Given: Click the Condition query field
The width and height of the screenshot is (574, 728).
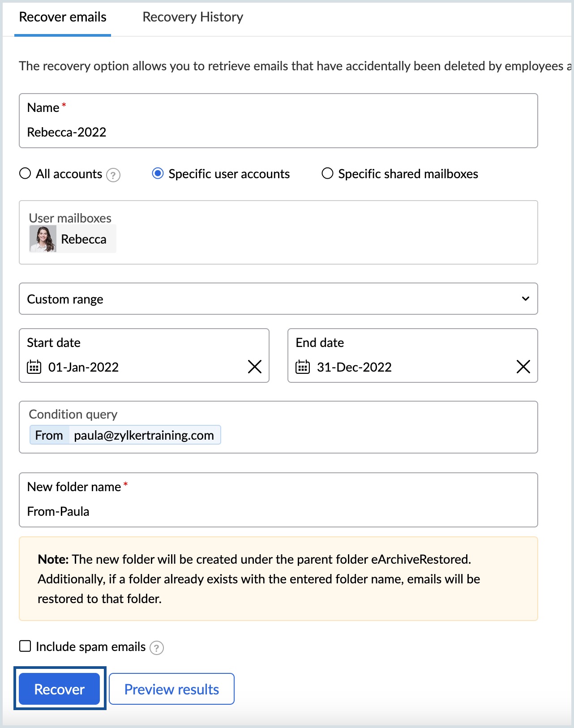Looking at the screenshot, I should coord(278,427).
